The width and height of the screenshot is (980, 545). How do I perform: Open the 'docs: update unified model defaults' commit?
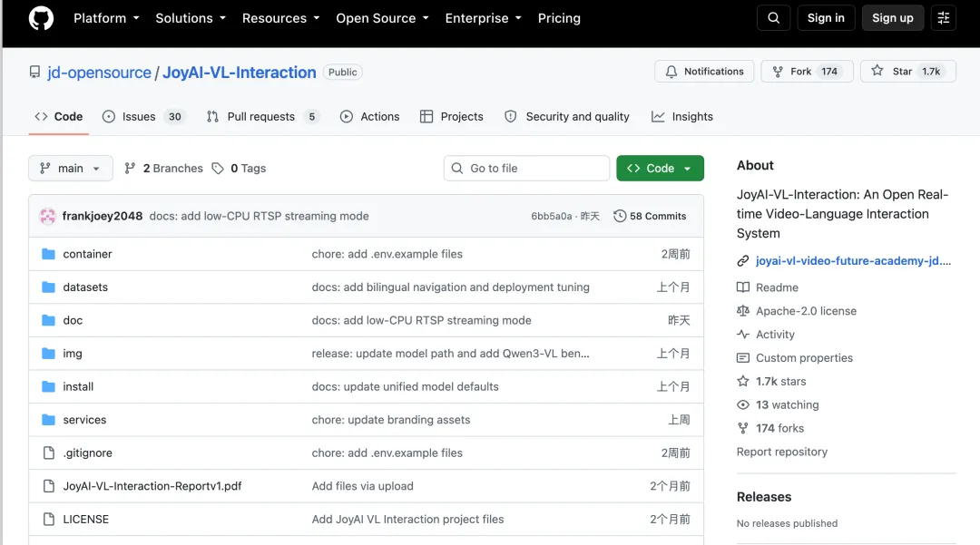click(405, 386)
